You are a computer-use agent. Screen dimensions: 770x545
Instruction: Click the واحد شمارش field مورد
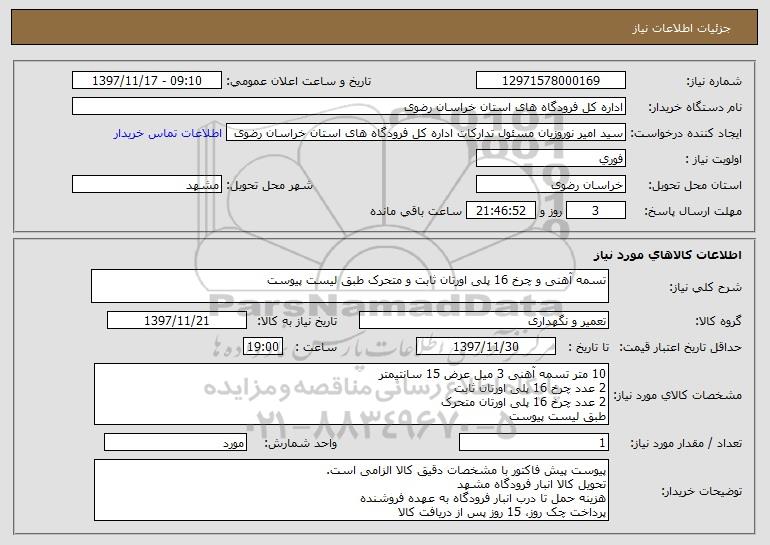[175, 443]
